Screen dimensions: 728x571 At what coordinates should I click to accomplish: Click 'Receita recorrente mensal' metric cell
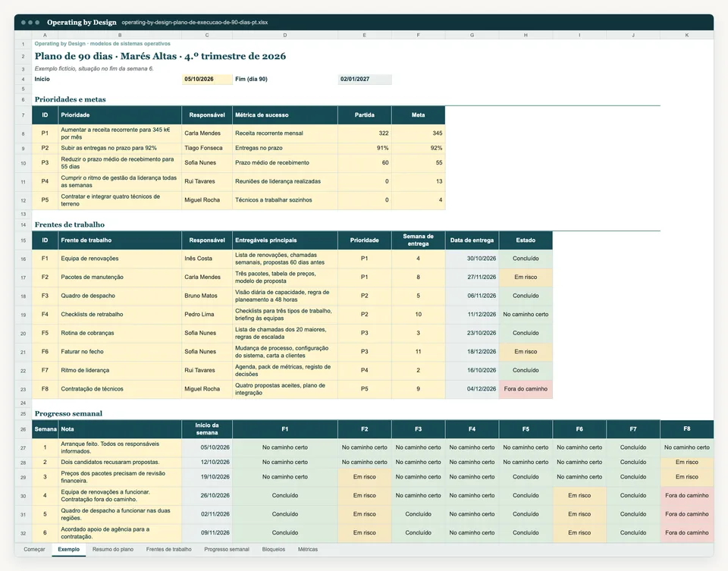pos(284,133)
